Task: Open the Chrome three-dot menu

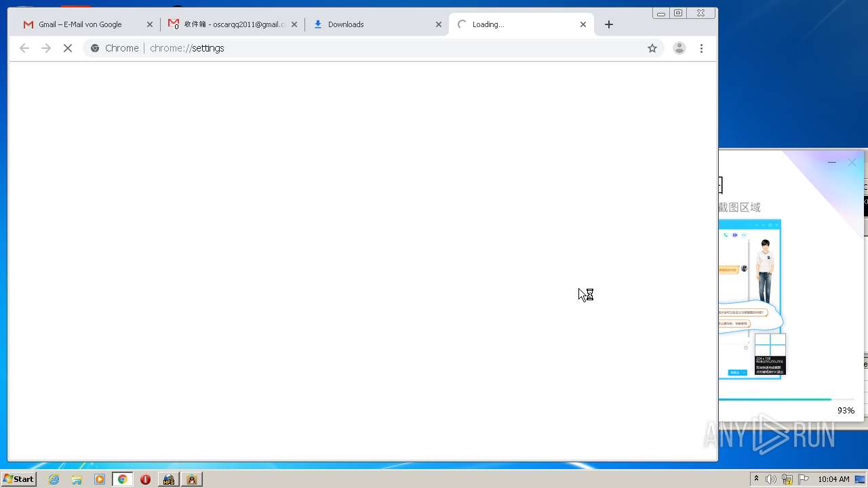Action: (701, 48)
